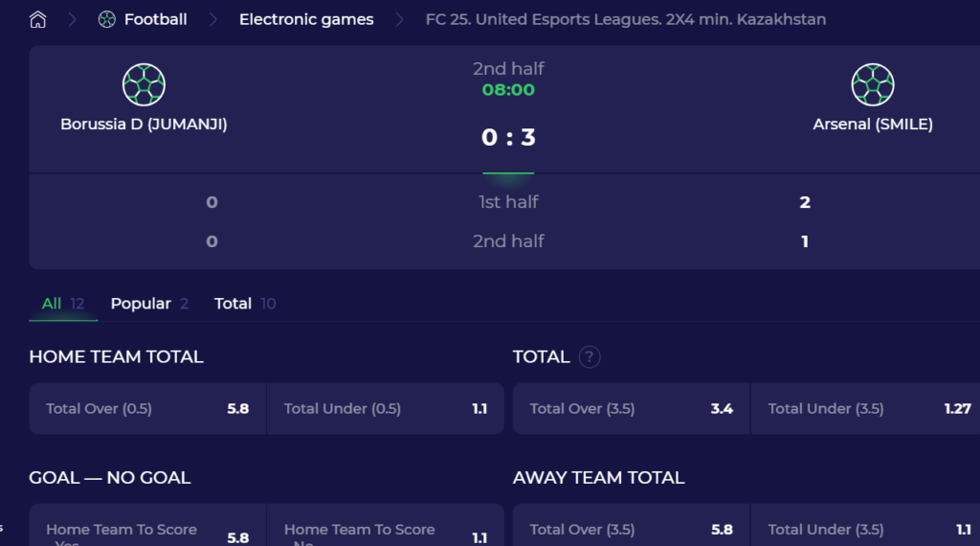Switch to the Popular markets tab
The image size is (980, 546).
149,304
